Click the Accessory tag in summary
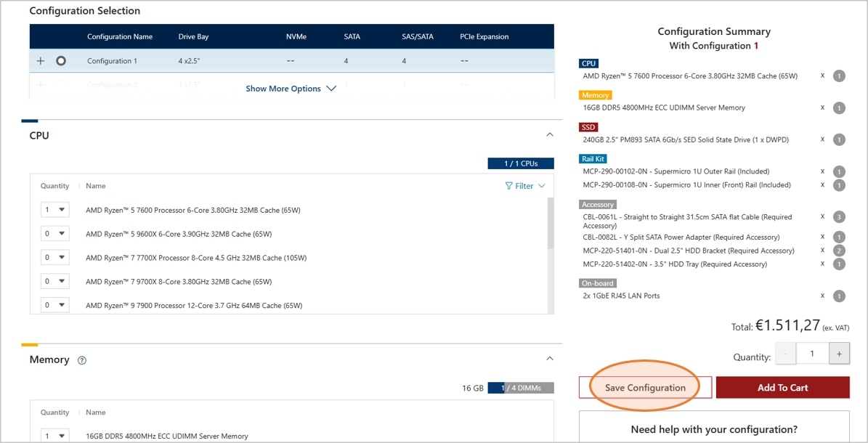Image resolution: width=868 pixels, height=443 pixels. (598, 204)
